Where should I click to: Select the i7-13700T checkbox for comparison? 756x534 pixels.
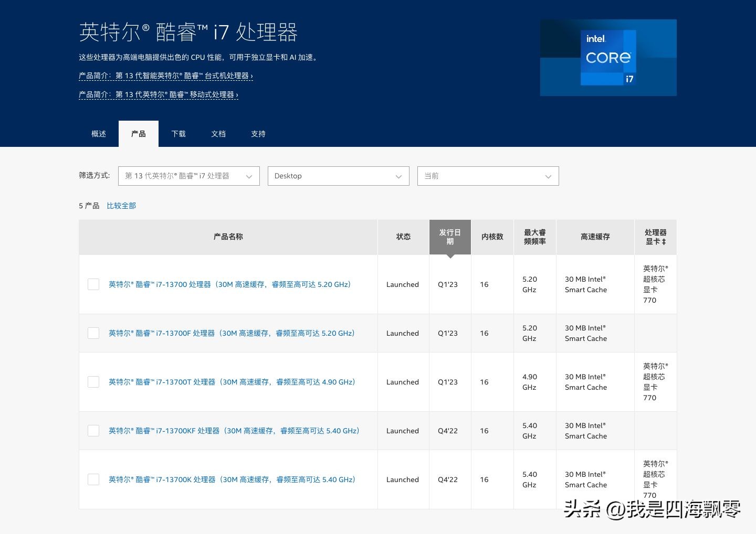tap(93, 382)
